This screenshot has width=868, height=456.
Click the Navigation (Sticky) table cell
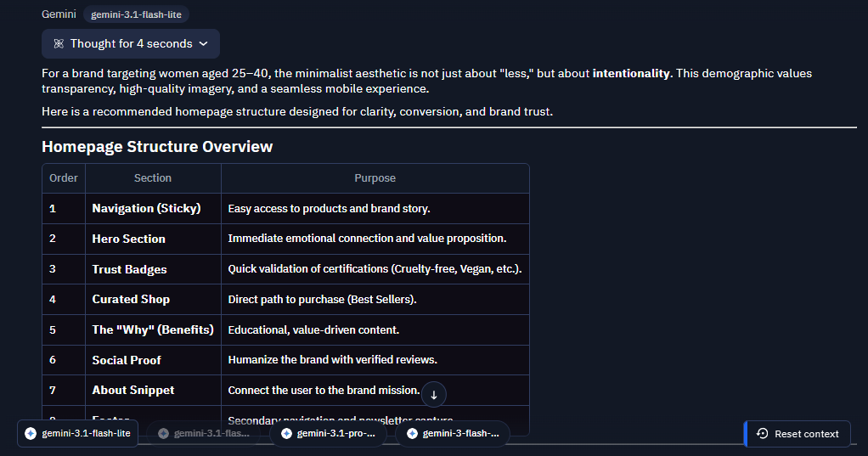[153, 209]
